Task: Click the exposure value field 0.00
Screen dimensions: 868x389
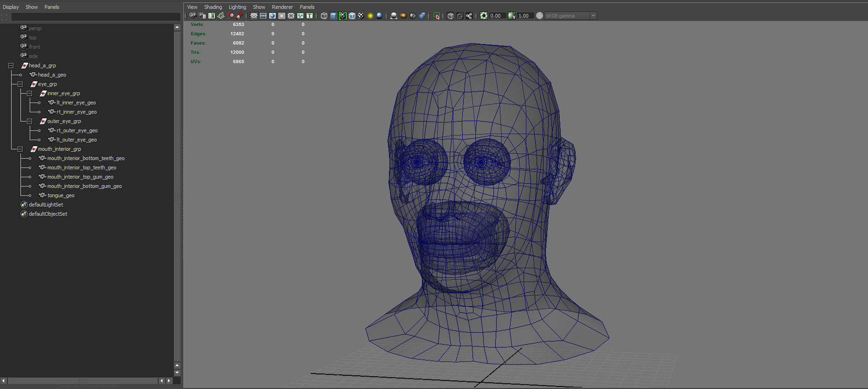Action: (497, 16)
